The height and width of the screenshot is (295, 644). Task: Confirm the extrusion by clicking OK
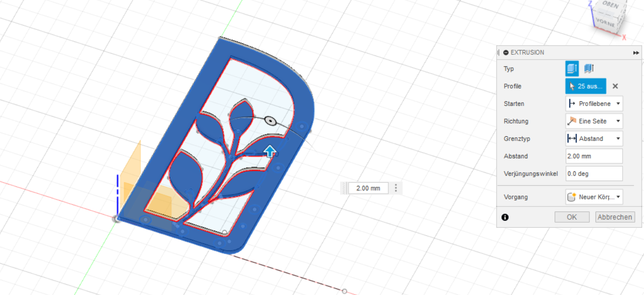pos(572,217)
